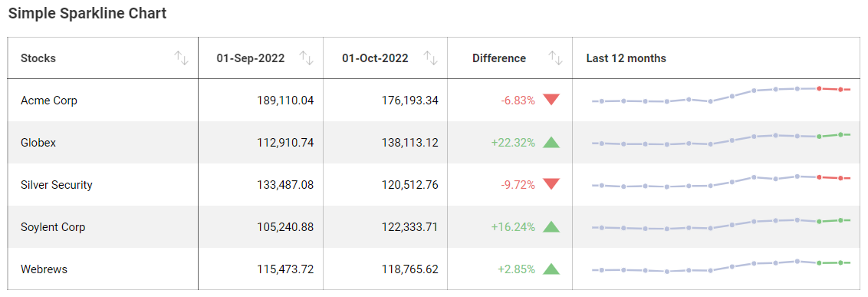Click value 133,487.08
Image resolution: width=868 pixels, height=297 pixels.
tap(285, 185)
